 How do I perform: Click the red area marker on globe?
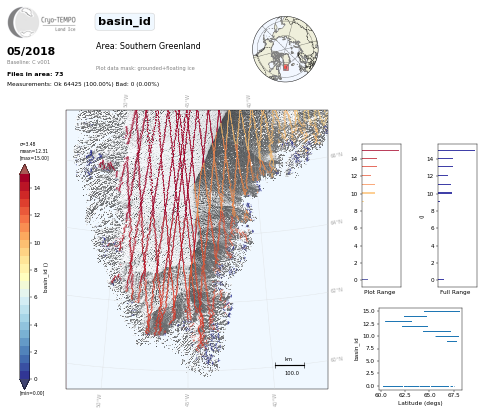286,67
